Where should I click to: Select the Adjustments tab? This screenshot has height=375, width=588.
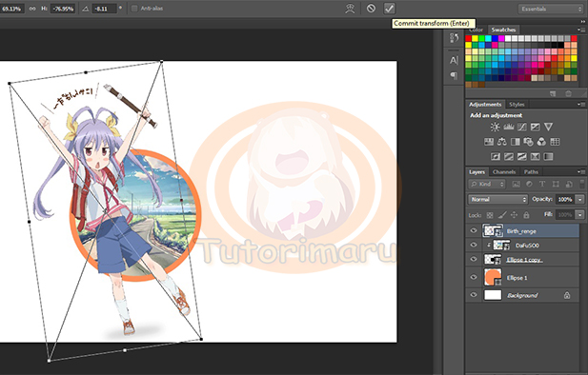pos(485,104)
